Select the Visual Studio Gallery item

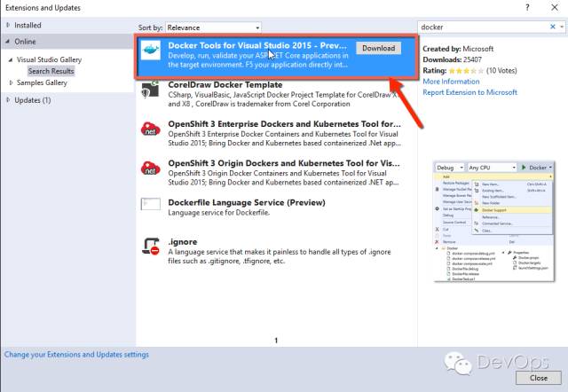(x=50, y=59)
